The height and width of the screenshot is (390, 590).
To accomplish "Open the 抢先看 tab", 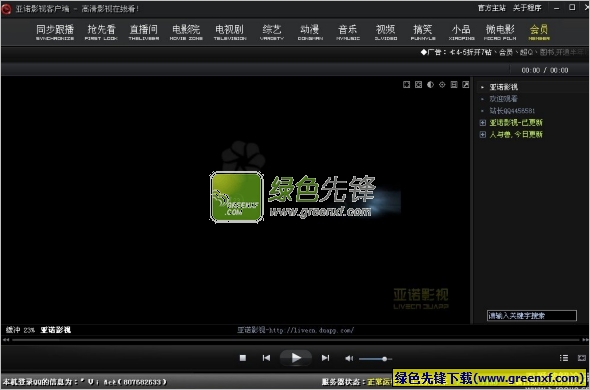I will coord(101,32).
